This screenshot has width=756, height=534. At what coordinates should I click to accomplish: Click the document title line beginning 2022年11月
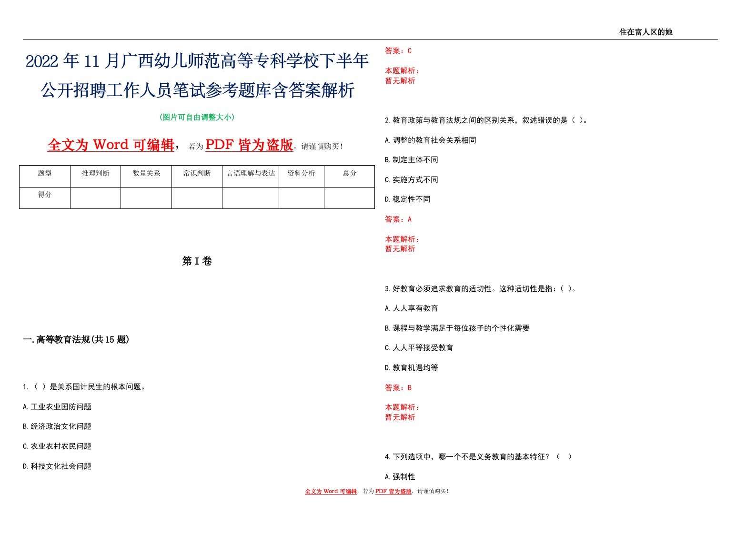[197, 61]
